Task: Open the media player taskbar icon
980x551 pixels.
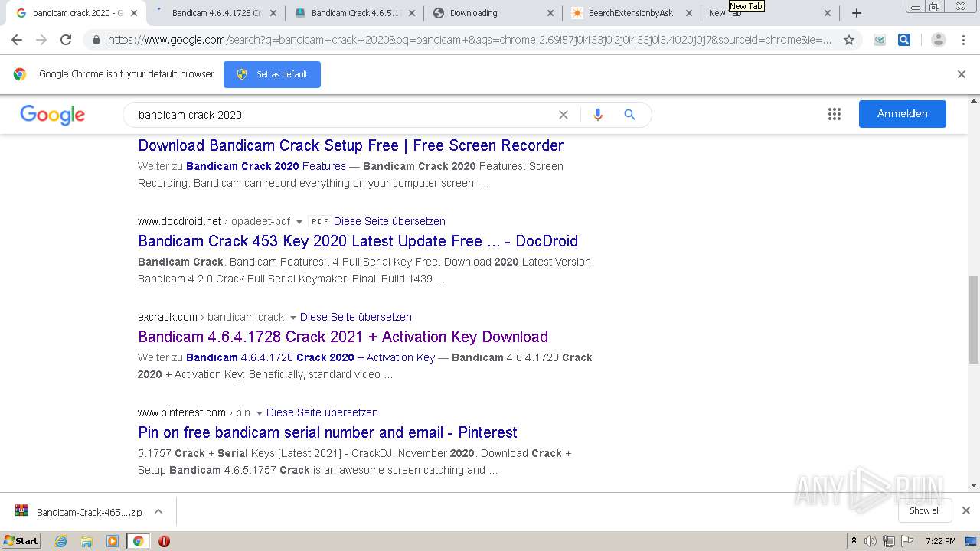Action: coord(113,541)
